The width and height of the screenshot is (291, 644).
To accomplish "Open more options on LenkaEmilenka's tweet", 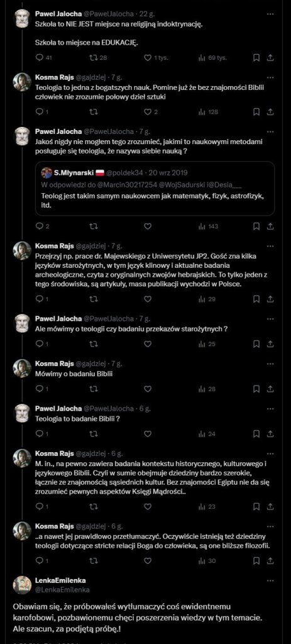I will click(270, 580).
